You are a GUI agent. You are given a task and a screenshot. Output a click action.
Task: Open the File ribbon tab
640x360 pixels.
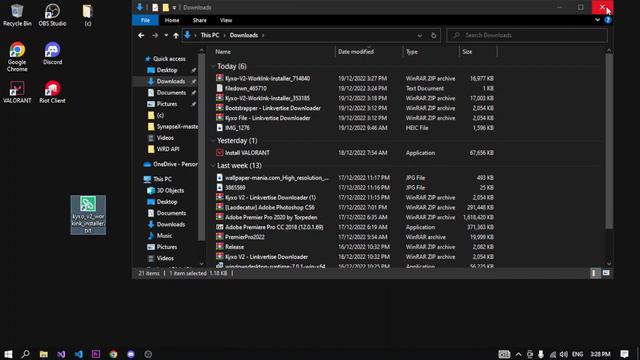pyautogui.click(x=145, y=20)
